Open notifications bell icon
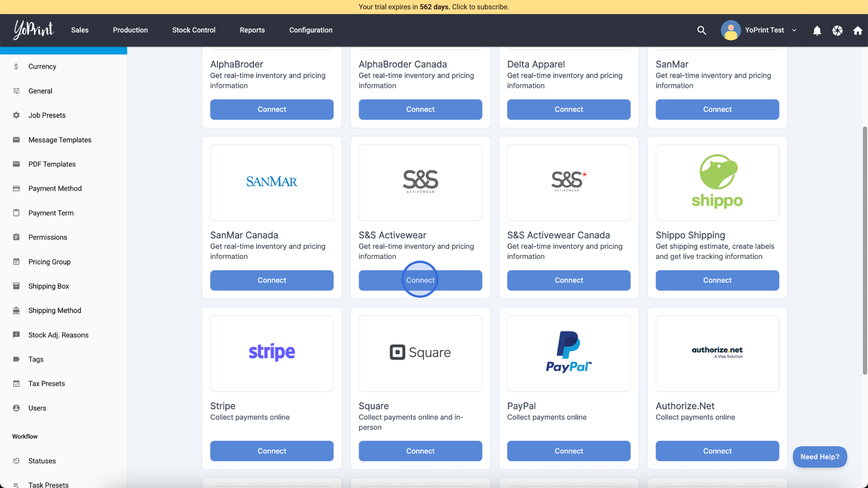This screenshot has width=868, height=488. [x=817, y=30]
